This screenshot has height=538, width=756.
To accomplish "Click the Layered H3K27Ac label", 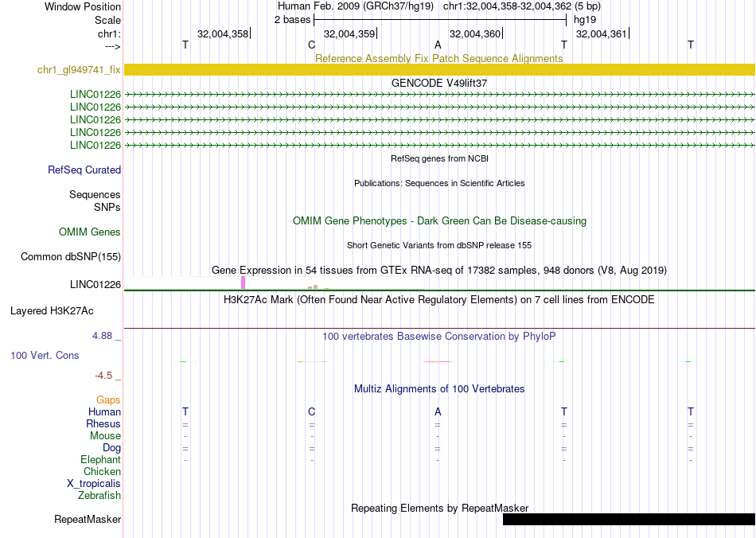I will [x=52, y=311].
